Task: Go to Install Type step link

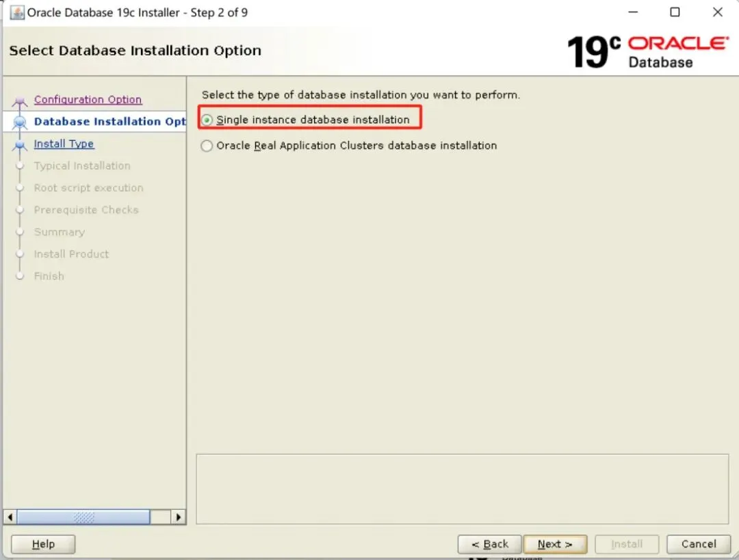Action: 64,144
